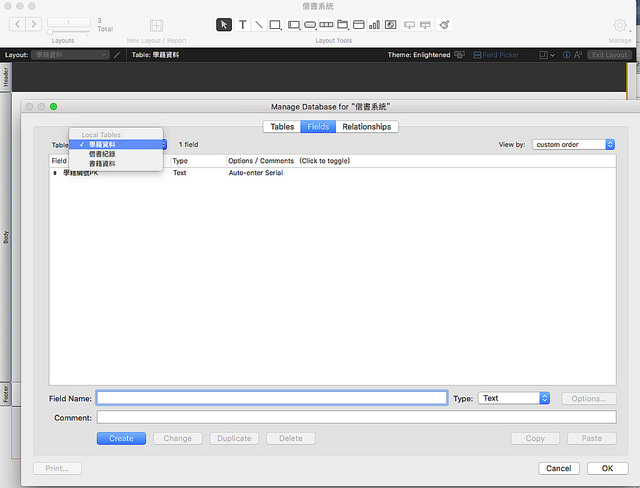Viewport: 640px width, 488px height.
Task: Select the Rectangle shape tool
Action: pos(275,25)
